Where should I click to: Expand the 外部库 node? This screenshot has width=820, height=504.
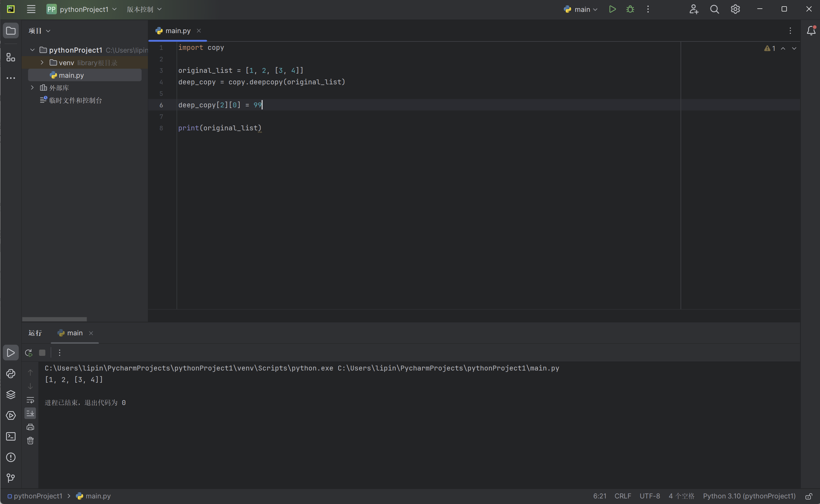(32, 88)
